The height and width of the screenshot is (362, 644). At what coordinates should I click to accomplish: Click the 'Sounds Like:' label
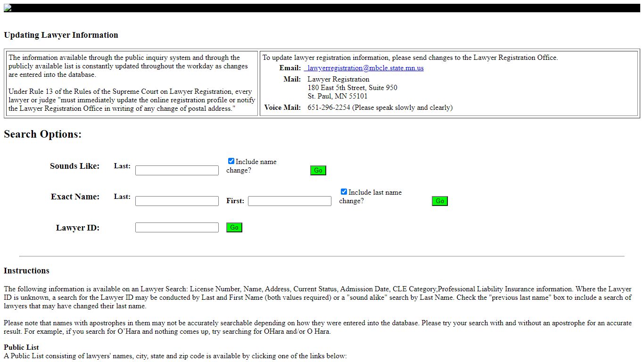pos(75,166)
